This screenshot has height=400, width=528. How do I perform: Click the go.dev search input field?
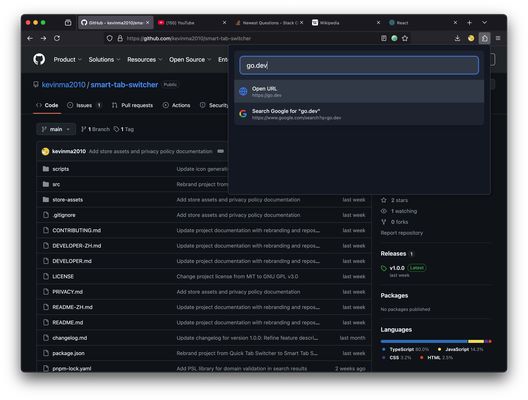(x=359, y=65)
